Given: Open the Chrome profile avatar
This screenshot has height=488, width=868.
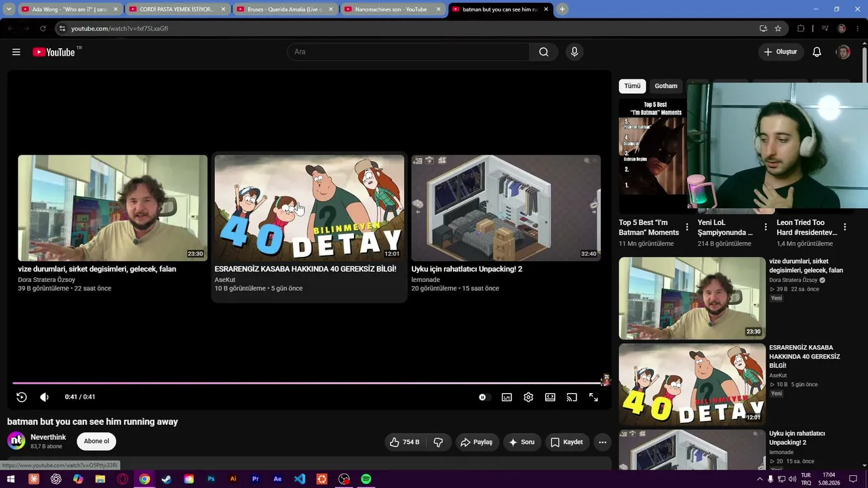Looking at the screenshot, I should point(842,28).
